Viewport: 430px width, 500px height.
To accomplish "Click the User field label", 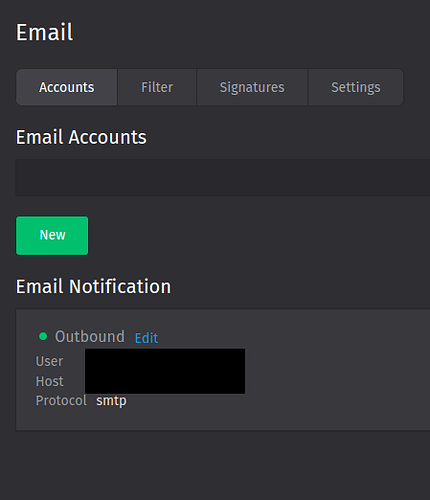I will click(49, 361).
